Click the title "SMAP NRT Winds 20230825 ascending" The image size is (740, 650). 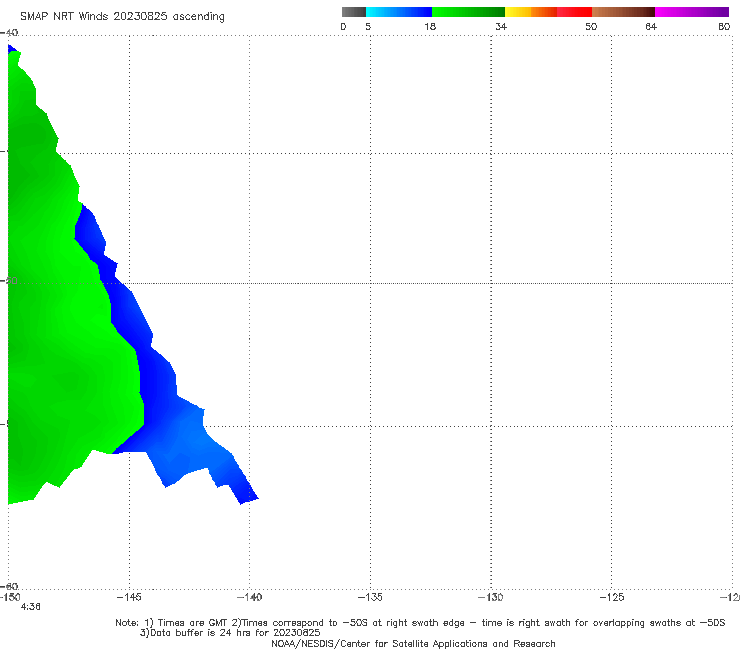pyautogui.click(x=122, y=16)
